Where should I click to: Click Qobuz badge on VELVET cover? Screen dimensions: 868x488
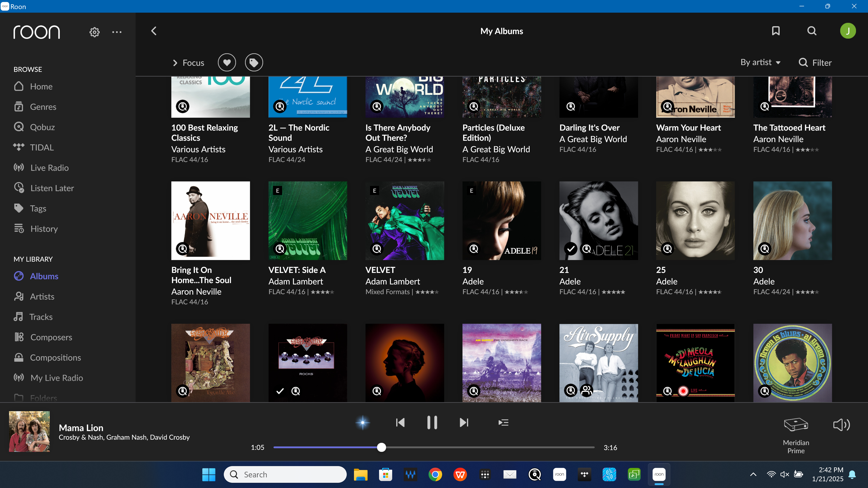[x=377, y=249]
